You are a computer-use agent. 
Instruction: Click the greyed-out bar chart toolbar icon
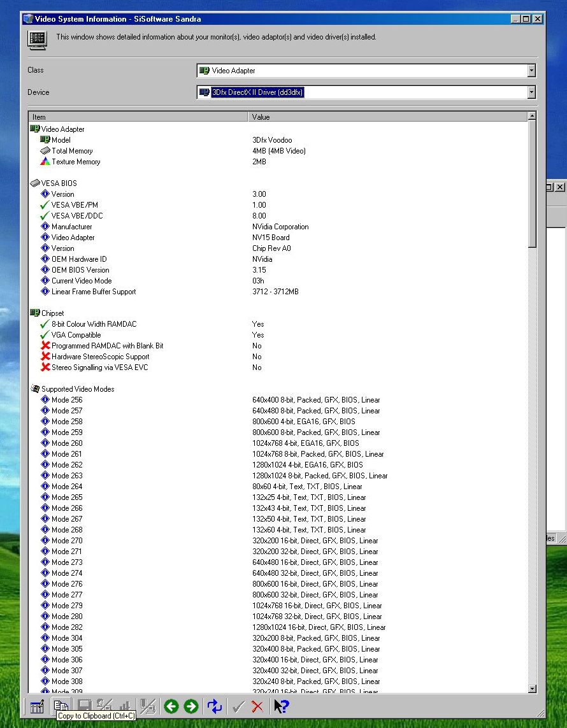click(x=124, y=706)
